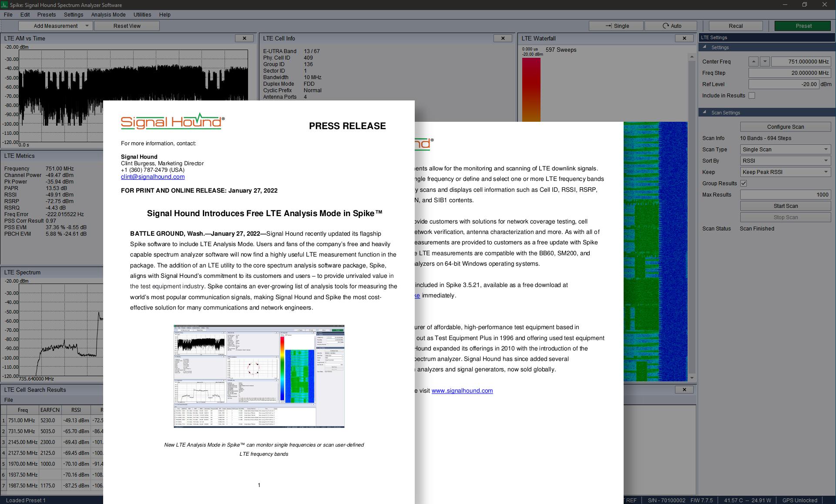This screenshot has height=504, width=836.
Task: Click the Max Results input field
Action: pyautogui.click(x=786, y=195)
